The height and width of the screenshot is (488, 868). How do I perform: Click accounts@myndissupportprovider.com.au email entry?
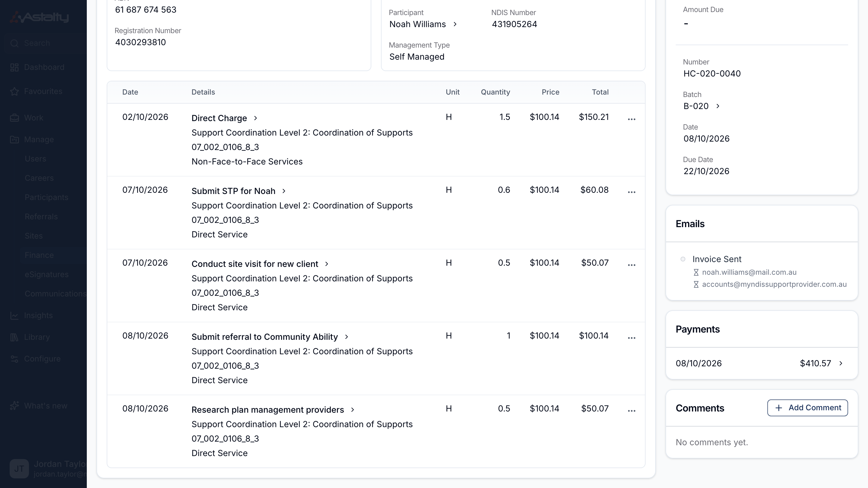(x=774, y=284)
